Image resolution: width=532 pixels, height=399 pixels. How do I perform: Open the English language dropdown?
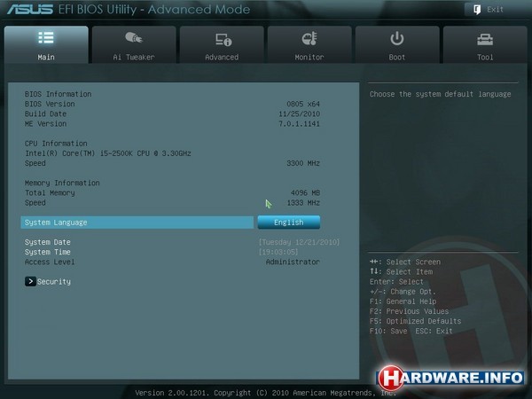(289, 223)
